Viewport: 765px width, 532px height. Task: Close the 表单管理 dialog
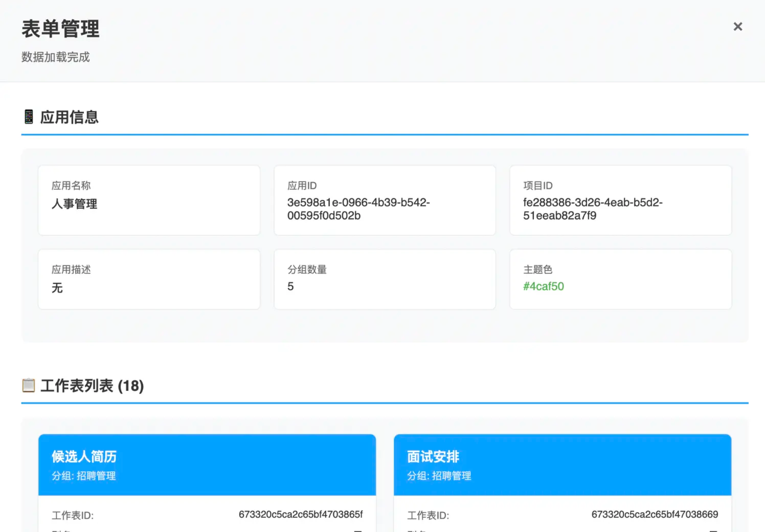click(738, 27)
